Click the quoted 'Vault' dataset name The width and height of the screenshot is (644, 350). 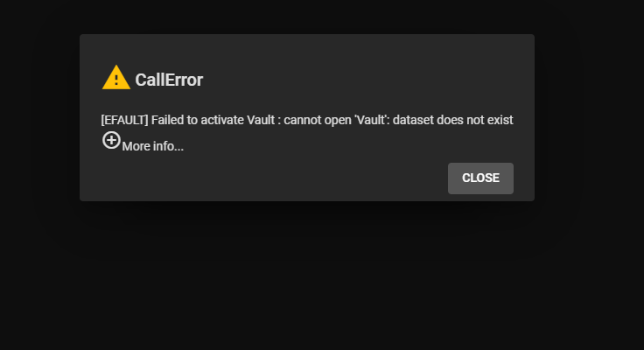tap(372, 120)
